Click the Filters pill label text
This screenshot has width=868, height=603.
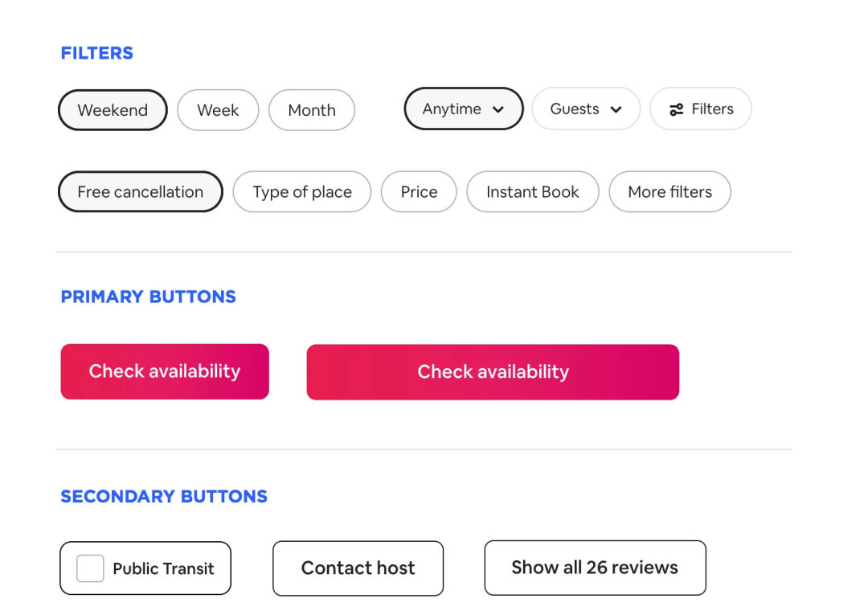[712, 109]
